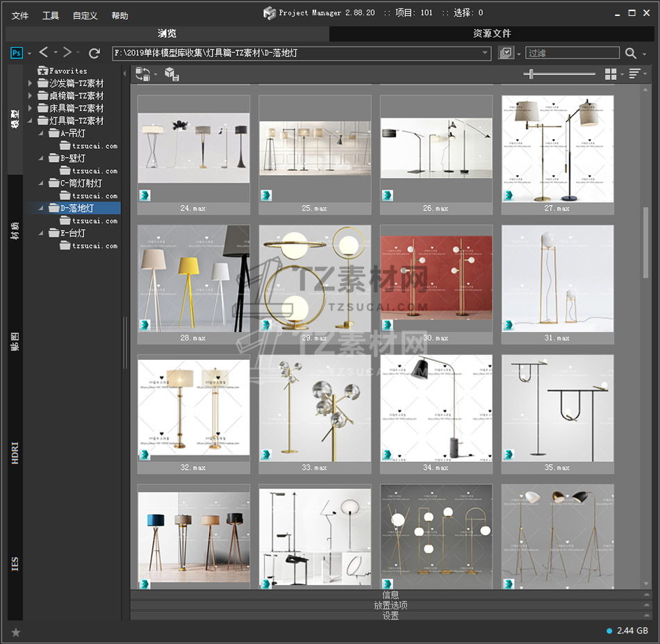Click the favorites star in the status bar

(16, 631)
